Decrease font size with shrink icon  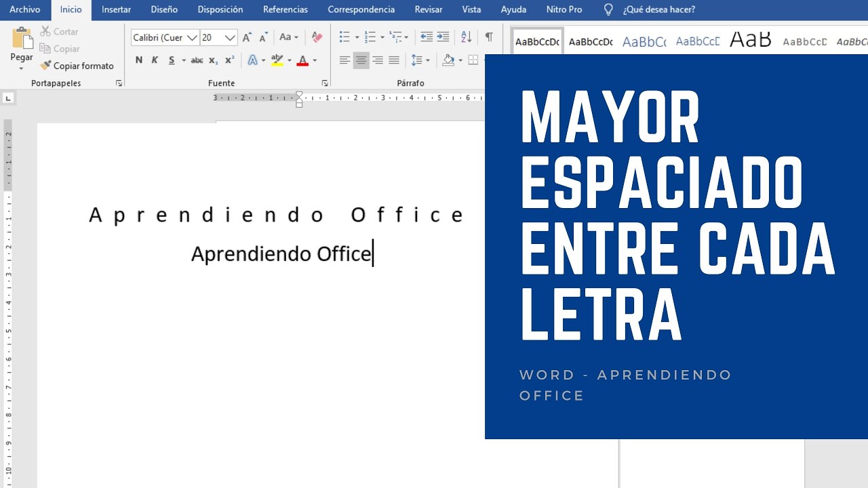click(x=263, y=37)
